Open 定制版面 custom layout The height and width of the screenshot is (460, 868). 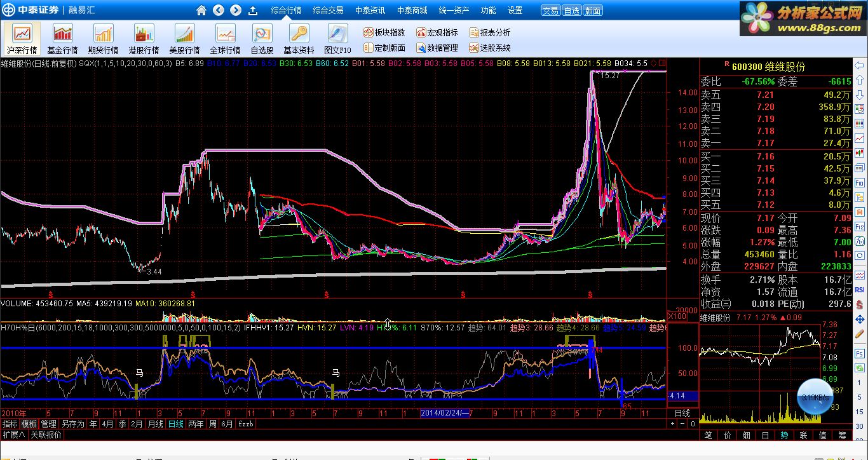click(x=384, y=48)
